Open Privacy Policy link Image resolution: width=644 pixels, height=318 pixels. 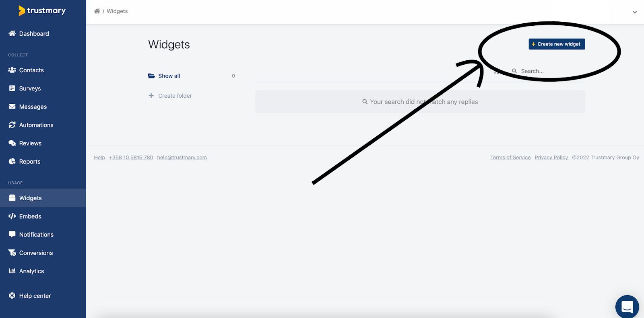point(551,158)
